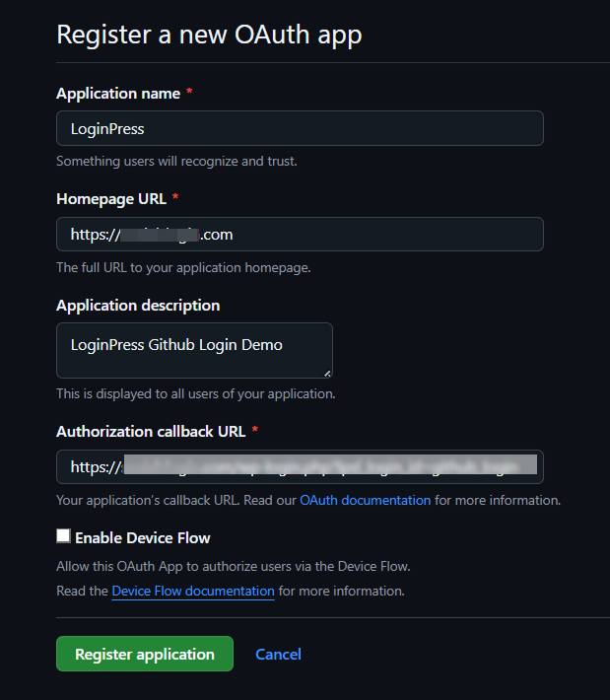Viewport: 610px width, 700px height.
Task: Click the "Authorization callback URL" label
Action: 151,431
